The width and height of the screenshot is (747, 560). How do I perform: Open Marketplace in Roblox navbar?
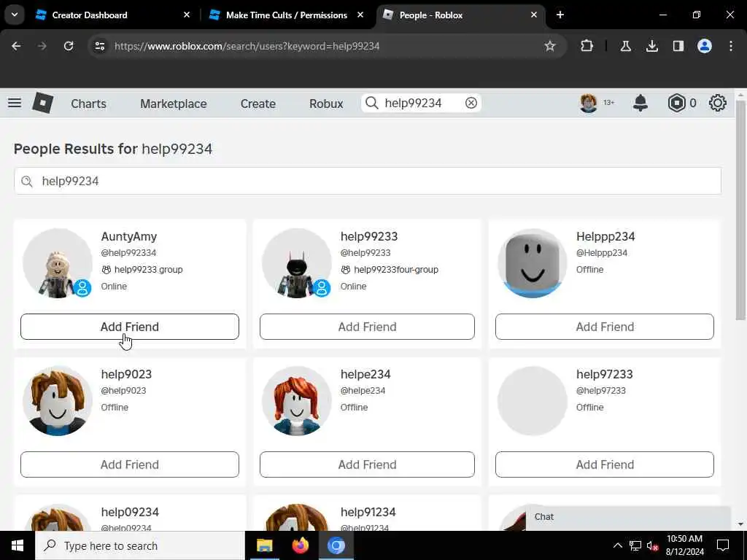[x=174, y=104]
